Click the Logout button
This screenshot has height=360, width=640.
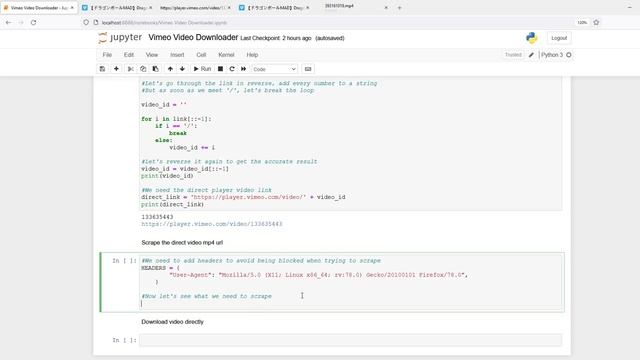[x=559, y=38]
